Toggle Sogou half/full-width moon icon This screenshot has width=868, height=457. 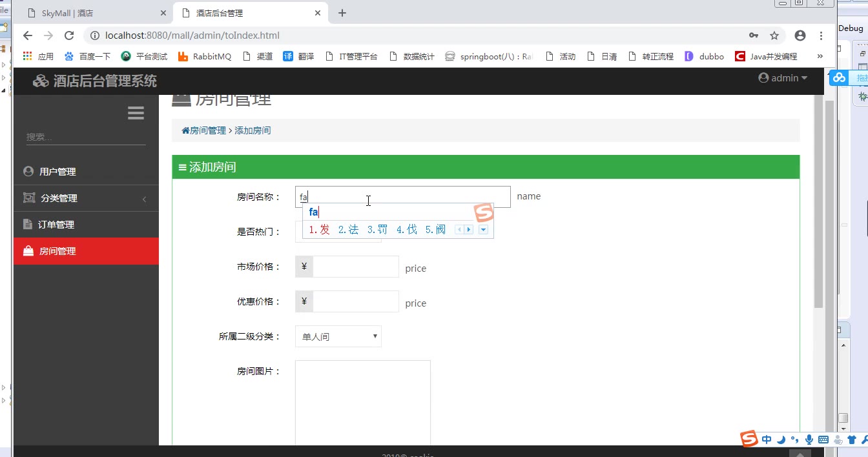click(x=781, y=440)
